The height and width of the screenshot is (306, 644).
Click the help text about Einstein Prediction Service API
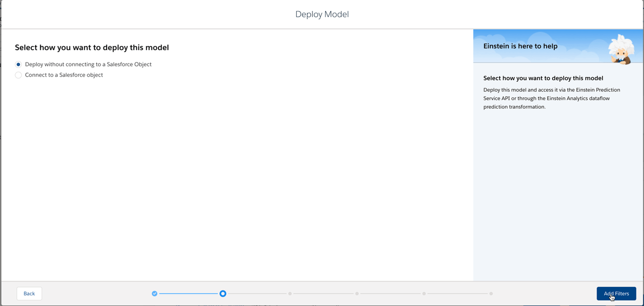(x=551, y=98)
